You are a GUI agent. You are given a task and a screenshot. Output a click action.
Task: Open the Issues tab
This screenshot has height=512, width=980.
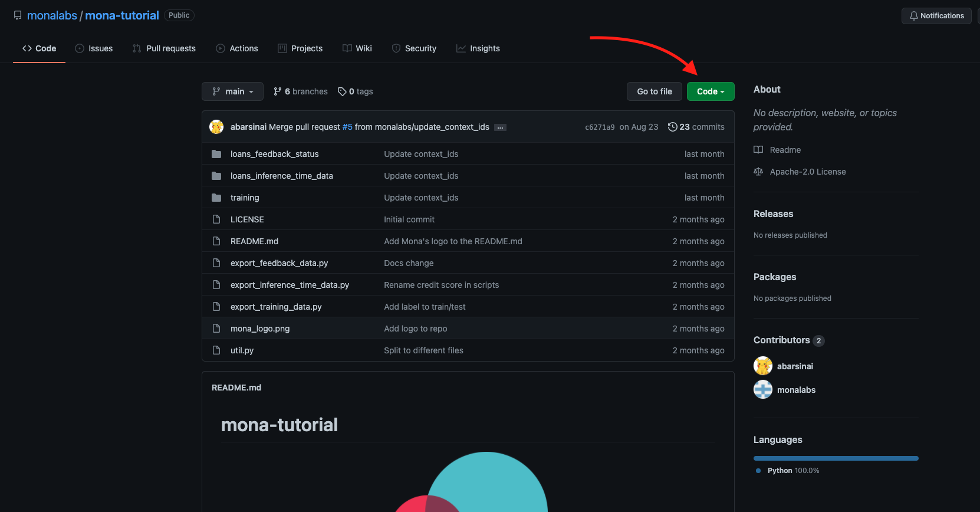(x=94, y=48)
